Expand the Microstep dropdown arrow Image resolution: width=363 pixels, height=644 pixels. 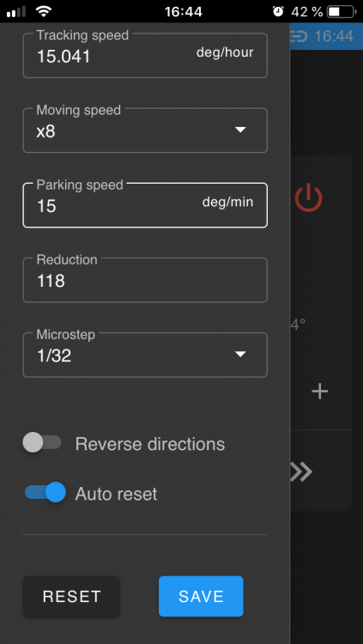(x=240, y=354)
